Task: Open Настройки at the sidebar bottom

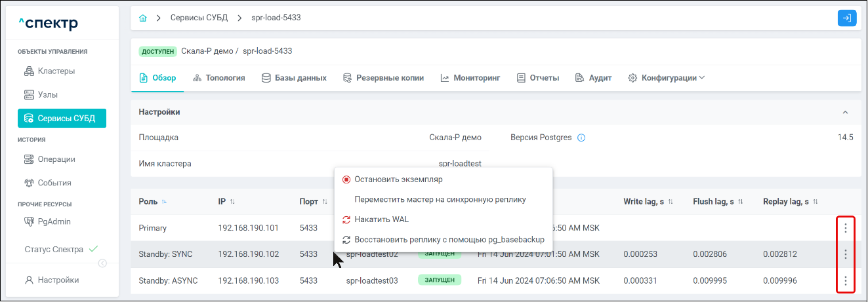Action: (58, 280)
